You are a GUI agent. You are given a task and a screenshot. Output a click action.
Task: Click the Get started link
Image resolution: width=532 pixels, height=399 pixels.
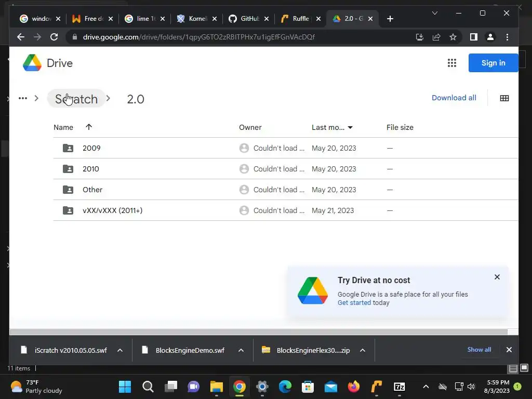pyautogui.click(x=354, y=303)
